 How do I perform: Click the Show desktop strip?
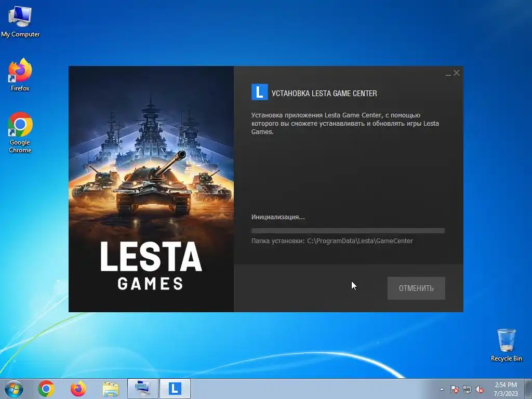click(x=528, y=389)
